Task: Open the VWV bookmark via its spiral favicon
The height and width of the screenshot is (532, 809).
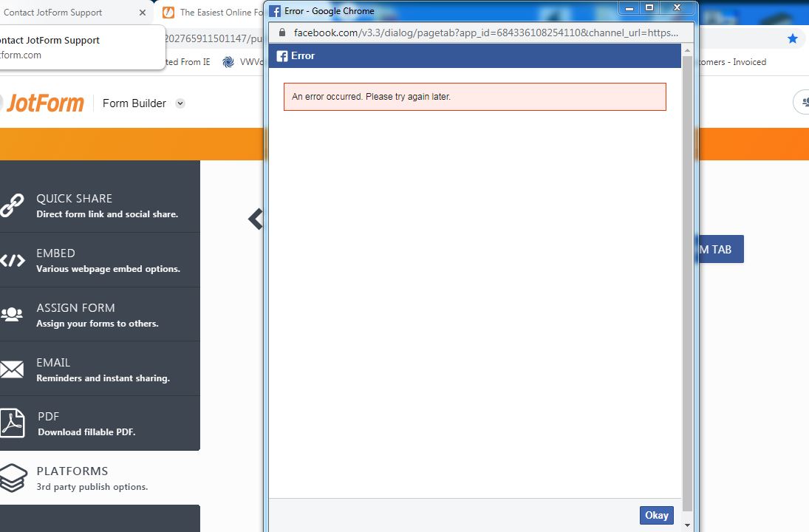Action: pos(227,62)
